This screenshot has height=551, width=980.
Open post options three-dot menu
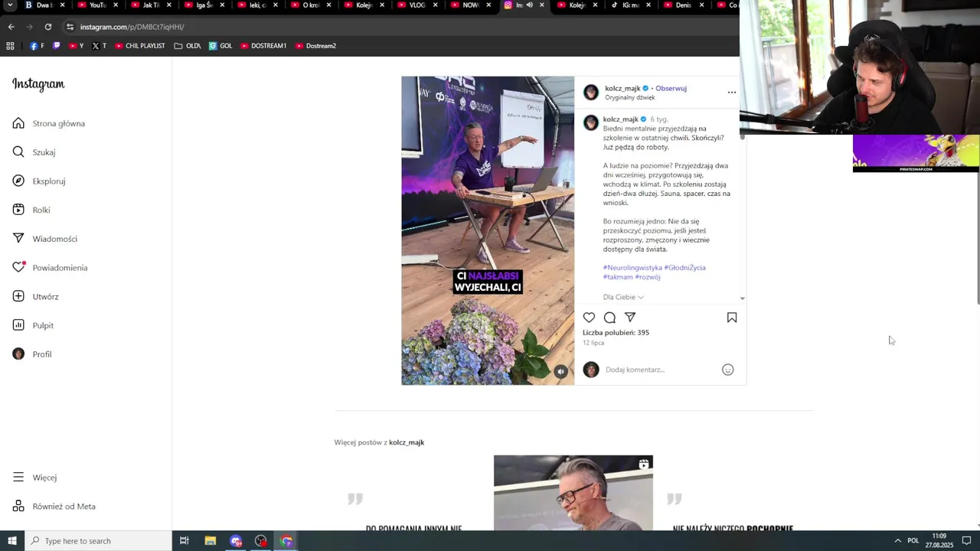[x=732, y=93]
